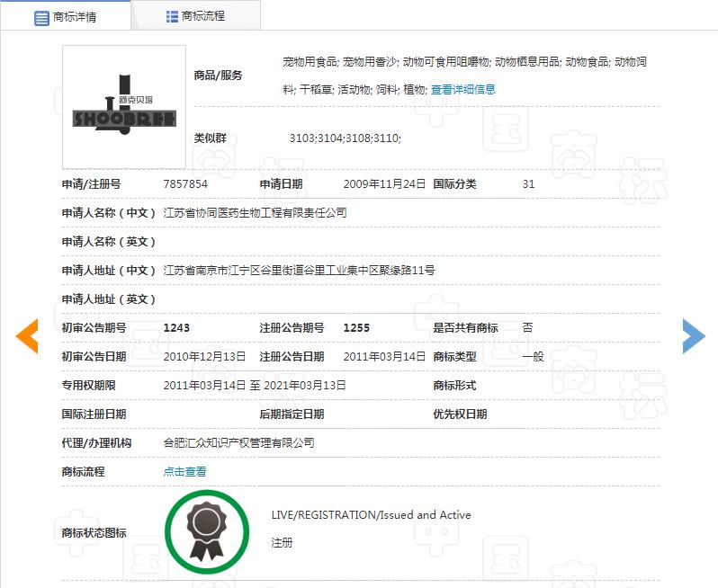Image resolution: width=718 pixels, height=588 pixels.
Task: Click the 国际分类 label
Action: click(x=454, y=184)
